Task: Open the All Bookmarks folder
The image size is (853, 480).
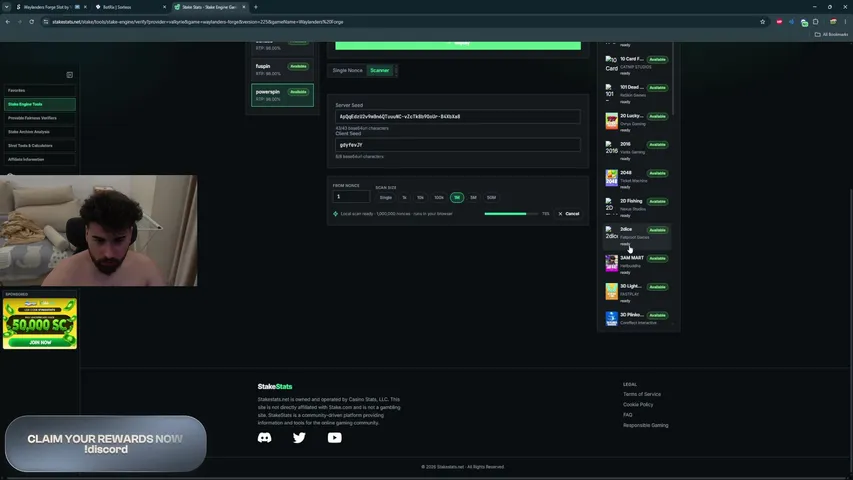Action: 831,34
